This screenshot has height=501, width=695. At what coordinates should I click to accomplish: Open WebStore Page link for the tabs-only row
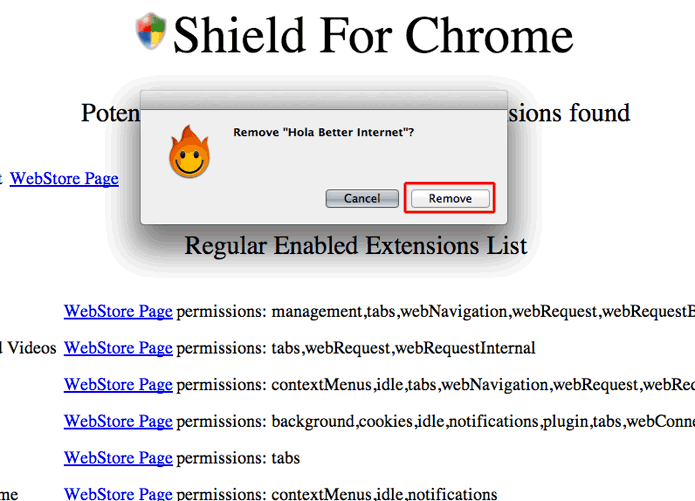118,458
